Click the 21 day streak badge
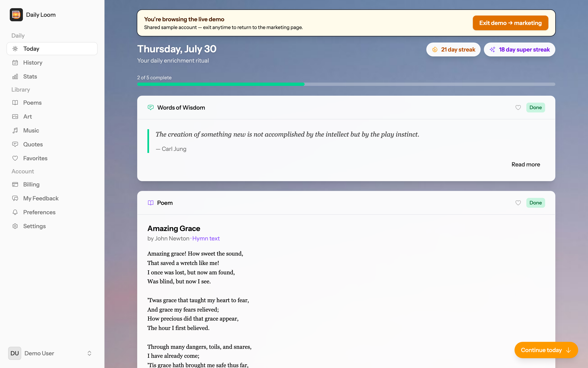This screenshot has height=368, width=588. 453,50
